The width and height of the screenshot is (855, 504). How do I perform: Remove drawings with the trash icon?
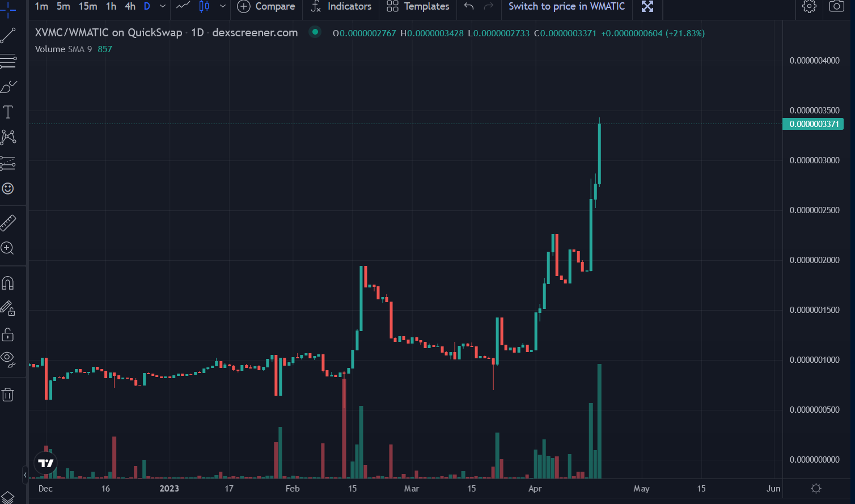pyautogui.click(x=8, y=395)
